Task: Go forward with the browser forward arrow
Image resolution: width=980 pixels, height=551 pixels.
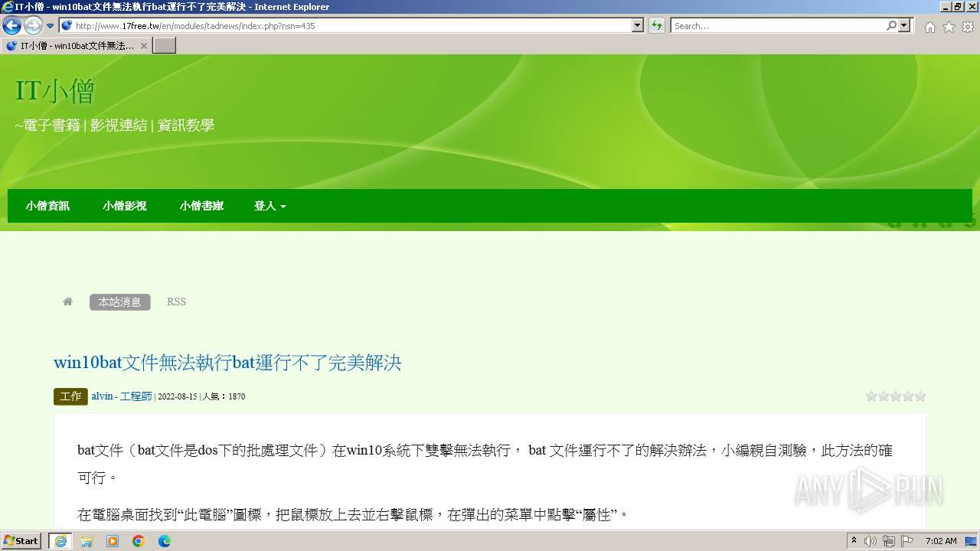Action: tap(33, 25)
